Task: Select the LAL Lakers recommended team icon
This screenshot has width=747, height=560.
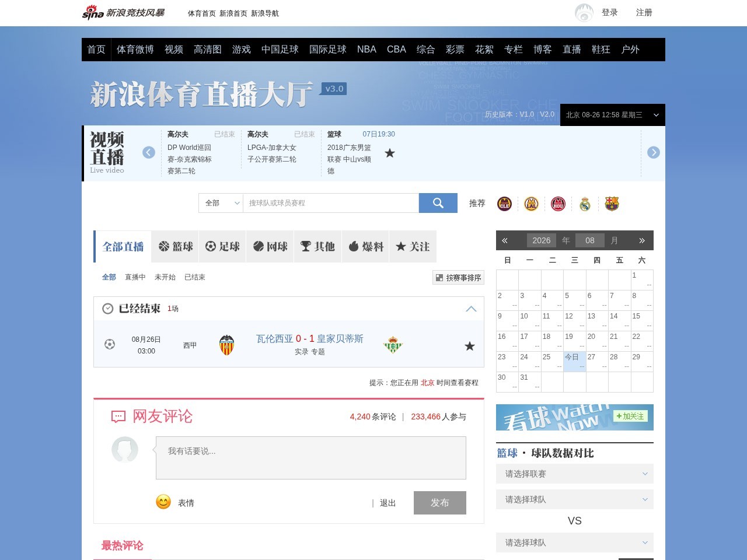Action: coord(531,204)
